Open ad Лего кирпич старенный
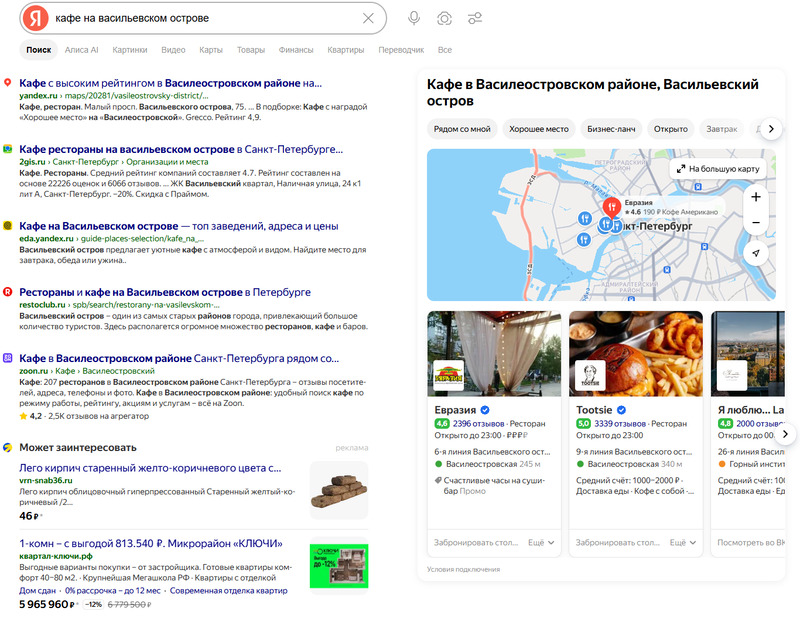 150,468
